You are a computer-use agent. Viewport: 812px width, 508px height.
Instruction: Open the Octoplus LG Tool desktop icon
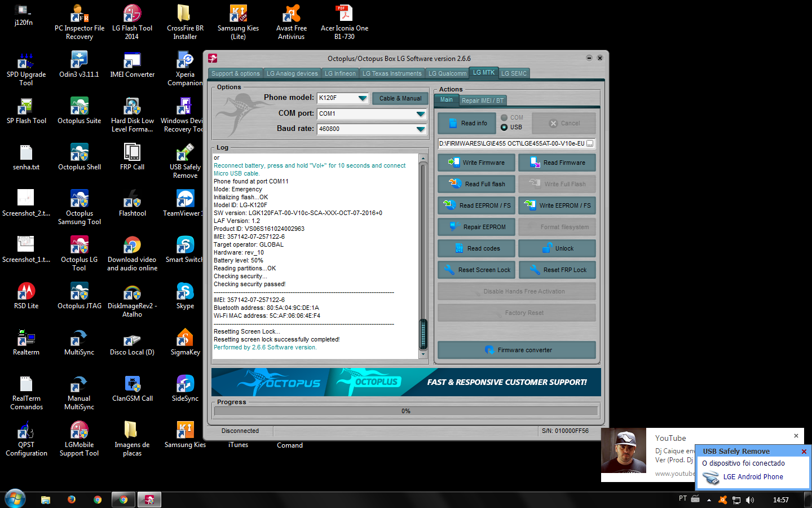click(79, 253)
